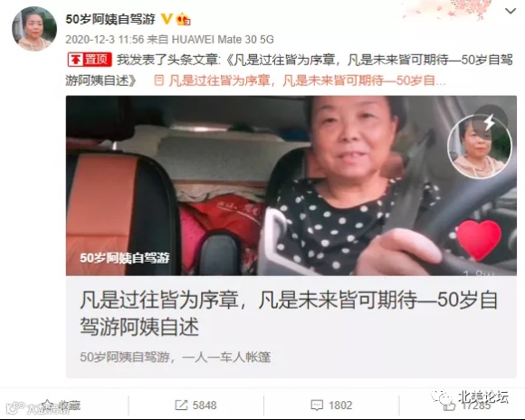525x420 pixels.
Task: Click the orange membership badge icon
Action: (x=183, y=19)
